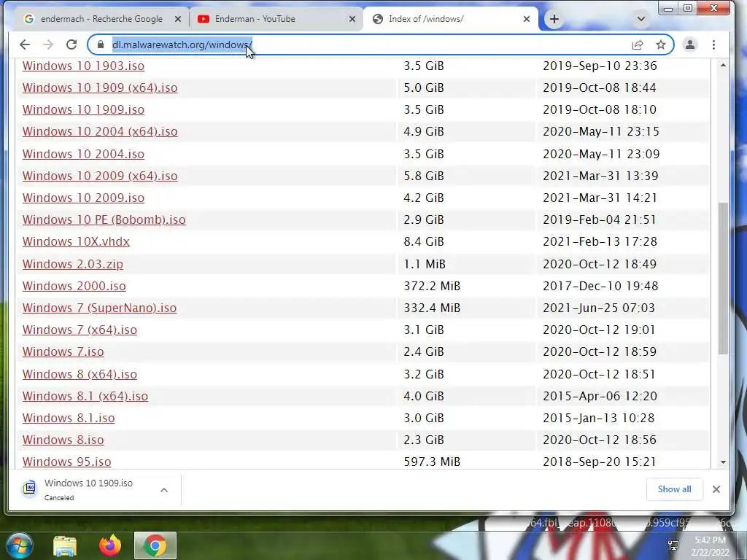This screenshot has width=747, height=560.
Task: Click scrollbar down arrow of page
Action: [x=723, y=462]
